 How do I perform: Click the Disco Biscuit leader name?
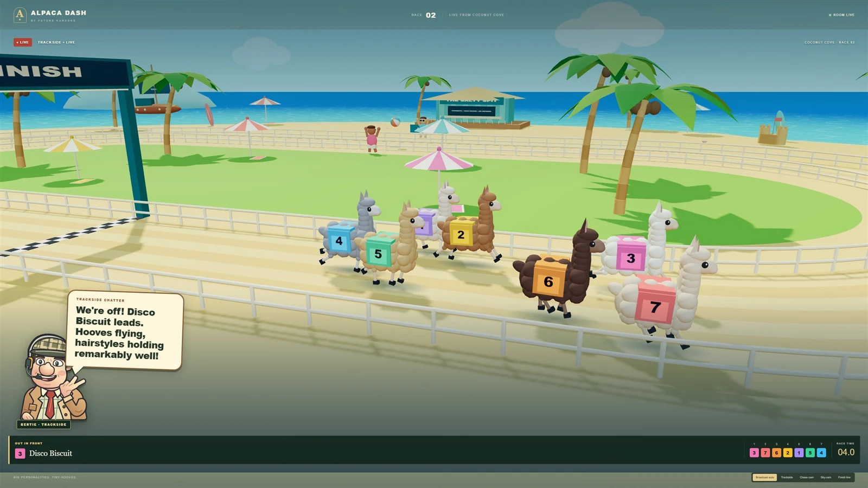click(x=50, y=453)
